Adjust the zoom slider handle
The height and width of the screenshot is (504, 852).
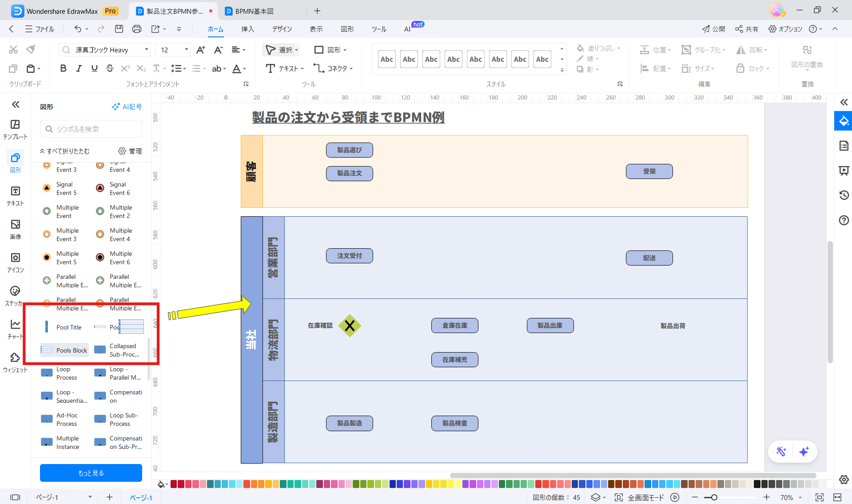tap(714, 497)
